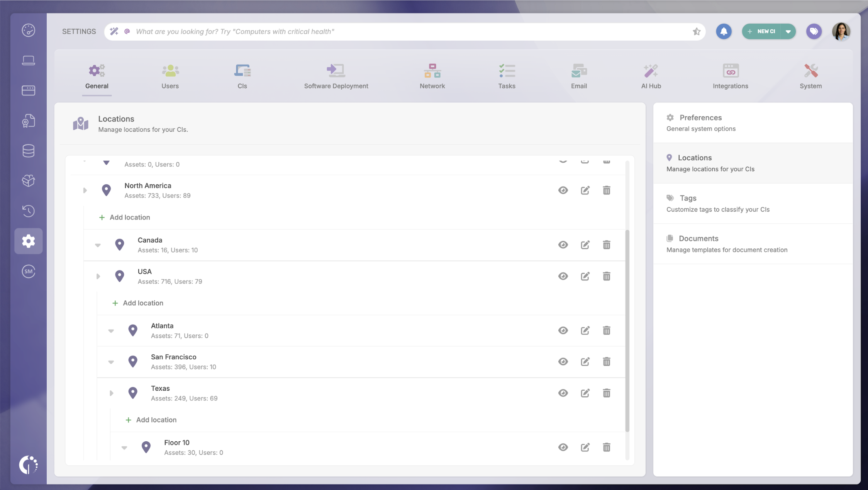Show North America details via eye icon
This screenshot has width=868, height=490.
coord(563,190)
